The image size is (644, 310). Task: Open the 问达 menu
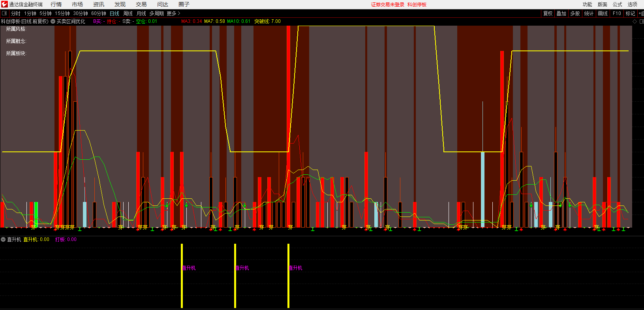click(163, 4)
